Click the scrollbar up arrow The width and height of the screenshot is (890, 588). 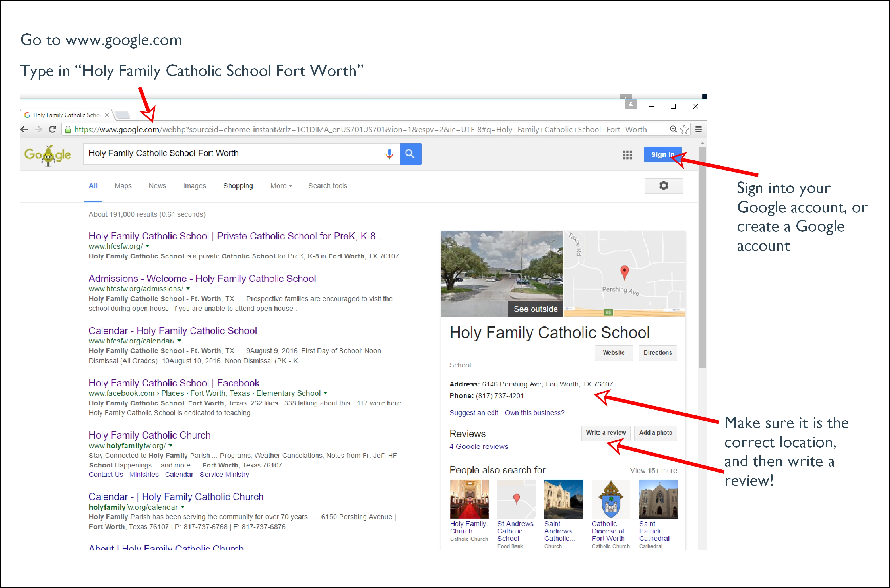tap(703, 143)
